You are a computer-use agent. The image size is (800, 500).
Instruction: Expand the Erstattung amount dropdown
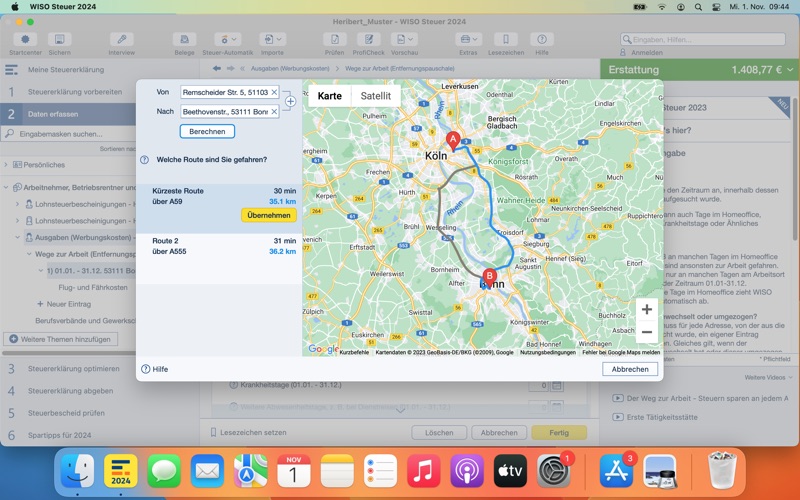[x=790, y=70]
